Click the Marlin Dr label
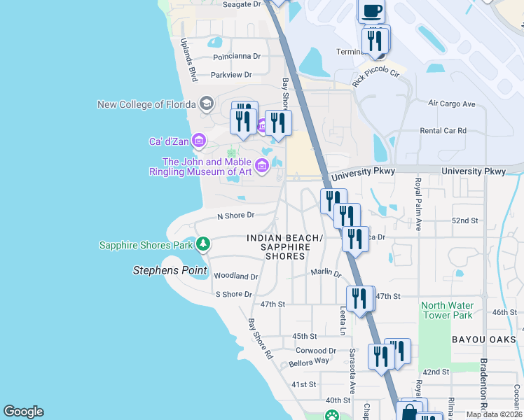This screenshot has width=524, height=420. (326, 273)
